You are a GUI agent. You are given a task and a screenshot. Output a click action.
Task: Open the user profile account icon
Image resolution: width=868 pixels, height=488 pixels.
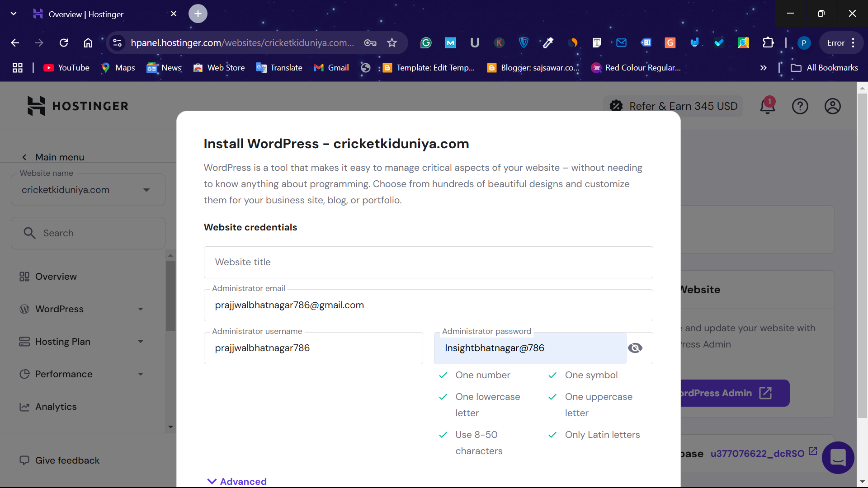point(832,106)
